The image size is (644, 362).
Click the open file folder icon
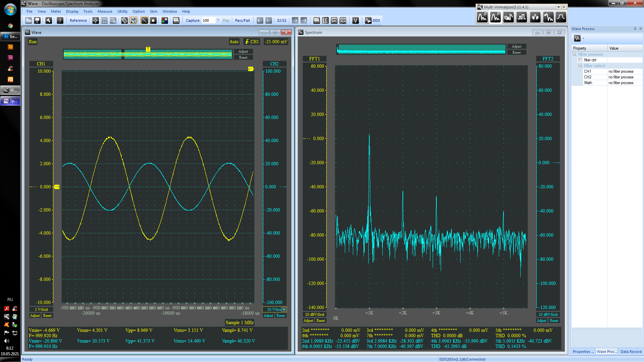[29, 20]
